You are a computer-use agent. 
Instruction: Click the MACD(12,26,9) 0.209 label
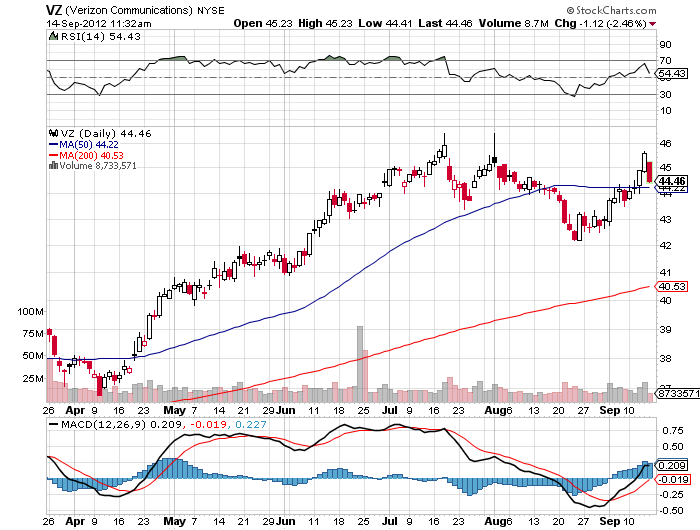point(121,424)
